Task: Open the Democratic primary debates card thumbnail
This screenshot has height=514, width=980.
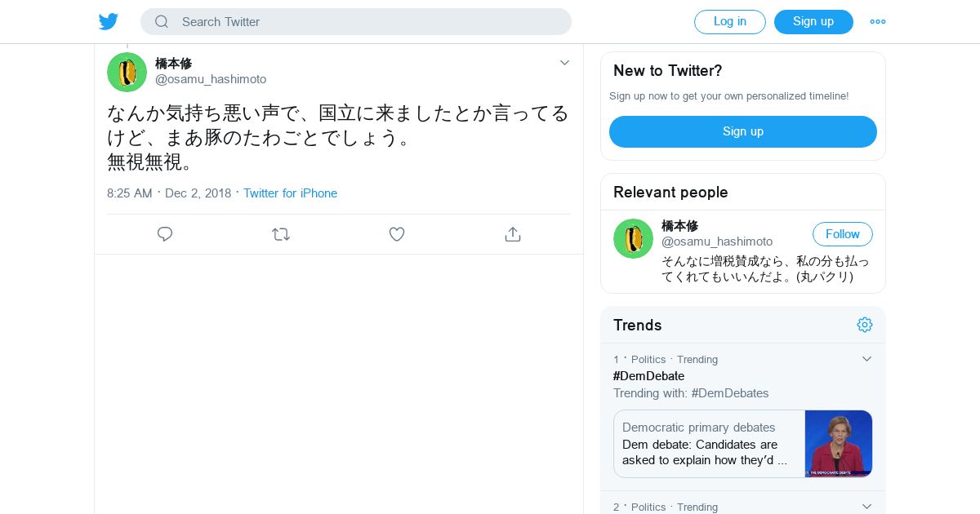Action: click(839, 444)
